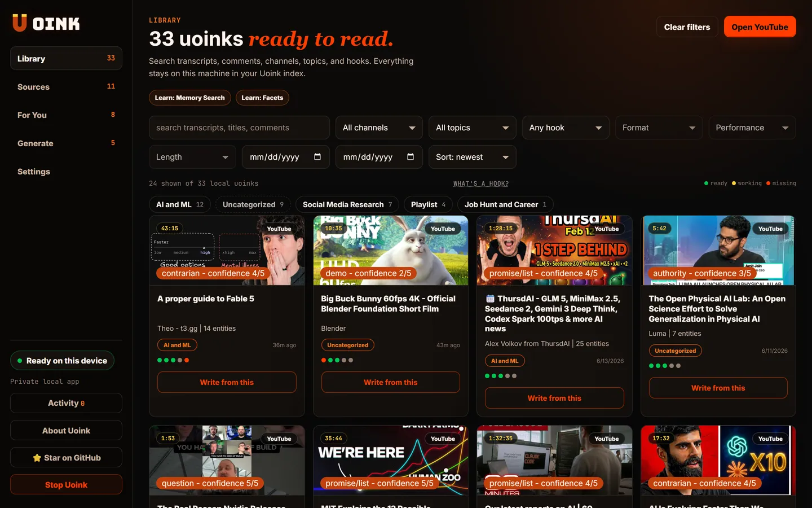Click the YouTube badge on the 1:53 video card
Viewport: 812px width, 508px height.
point(279,439)
